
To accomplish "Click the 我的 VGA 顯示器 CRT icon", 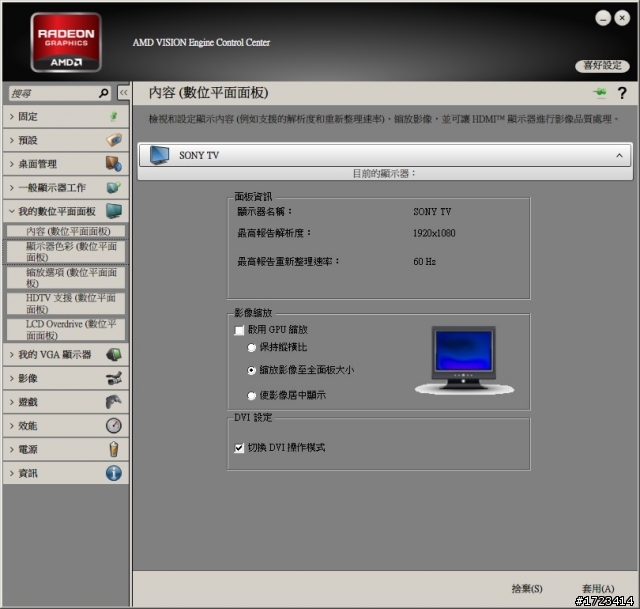I will click(x=114, y=354).
